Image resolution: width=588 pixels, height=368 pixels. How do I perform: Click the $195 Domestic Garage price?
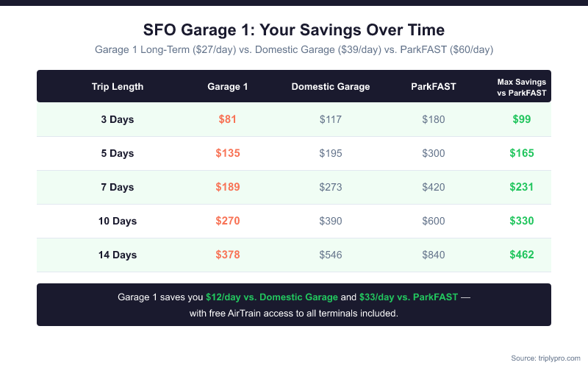331,153
